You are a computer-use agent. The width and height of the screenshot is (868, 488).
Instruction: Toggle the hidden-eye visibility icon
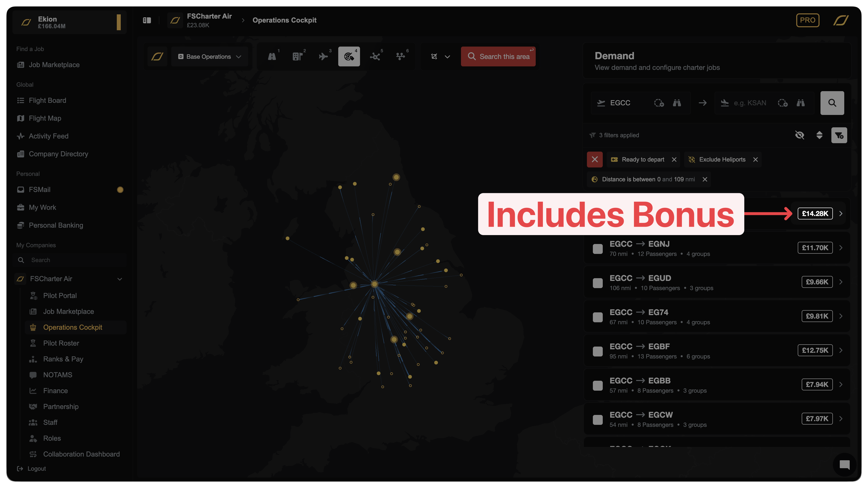[800, 135]
